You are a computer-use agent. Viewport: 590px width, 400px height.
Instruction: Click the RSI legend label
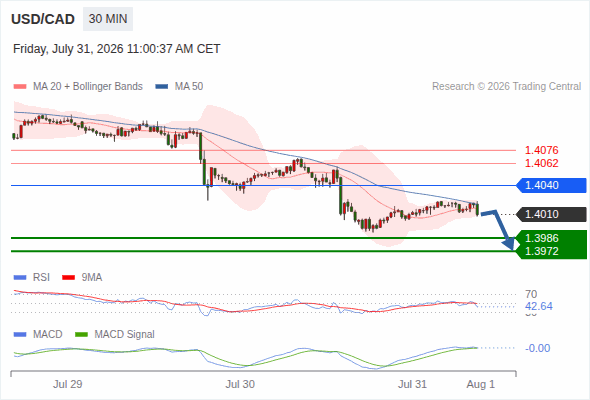click(x=41, y=277)
